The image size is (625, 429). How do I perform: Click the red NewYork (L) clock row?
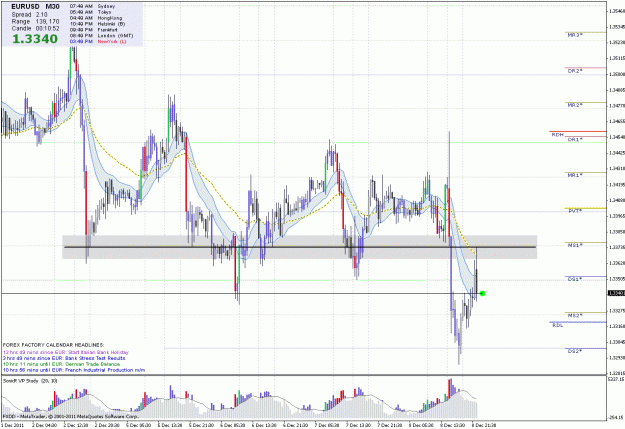point(98,41)
